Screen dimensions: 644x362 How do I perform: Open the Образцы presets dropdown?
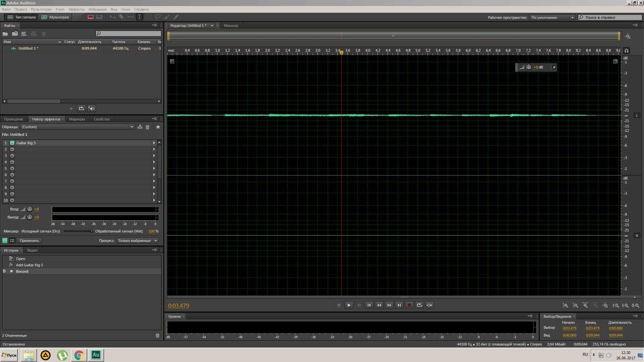click(132, 127)
